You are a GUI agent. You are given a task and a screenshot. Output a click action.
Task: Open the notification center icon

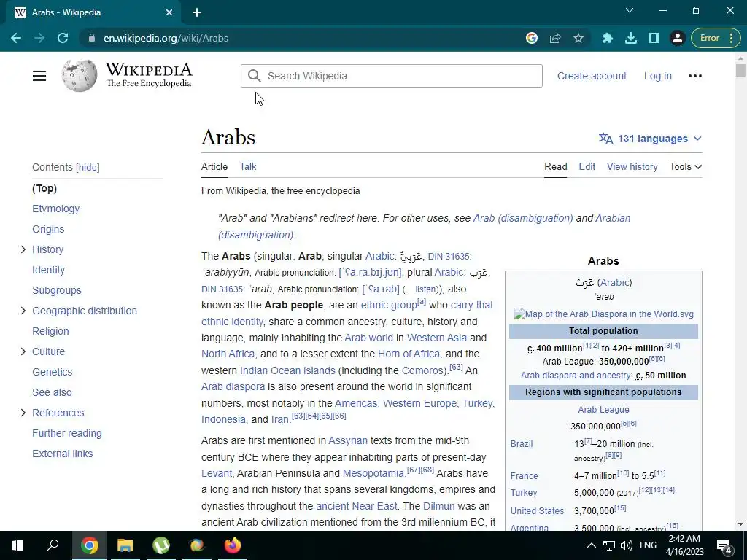point(724,545)
